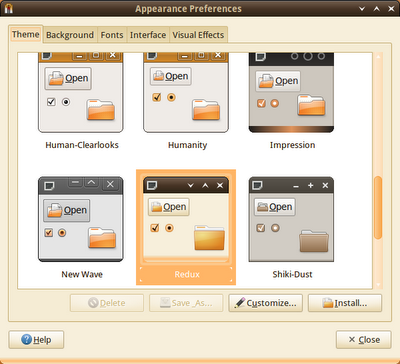Click the checkbox sample in Redux preview
Screen dimensions: 400x364
click(155, 228)
